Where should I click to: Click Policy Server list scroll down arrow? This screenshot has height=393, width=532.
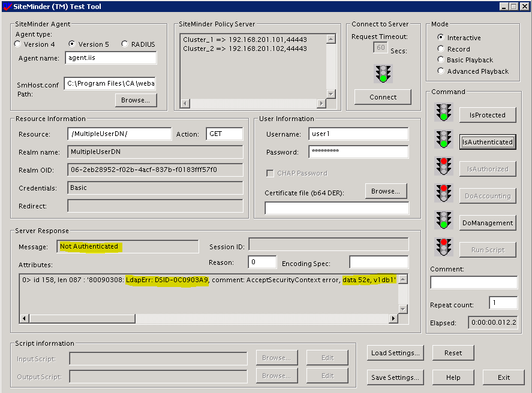tap(331, 94)
